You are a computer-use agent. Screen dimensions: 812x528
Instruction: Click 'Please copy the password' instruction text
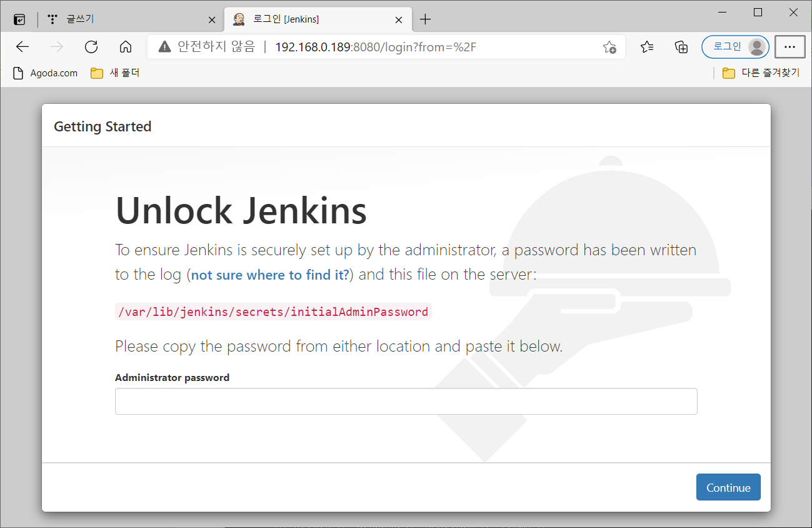click(339, 346)
